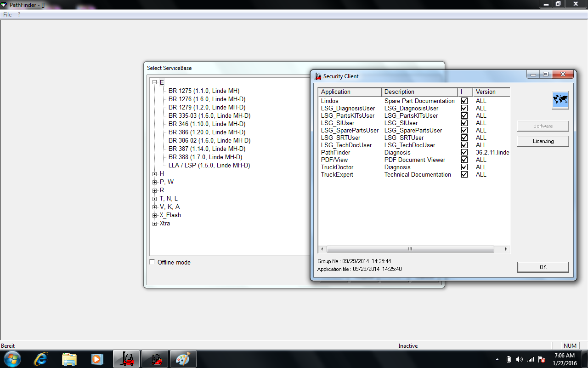
Task: Toggle the Lindos license checkbox
Action: click(x=464, y=101)
